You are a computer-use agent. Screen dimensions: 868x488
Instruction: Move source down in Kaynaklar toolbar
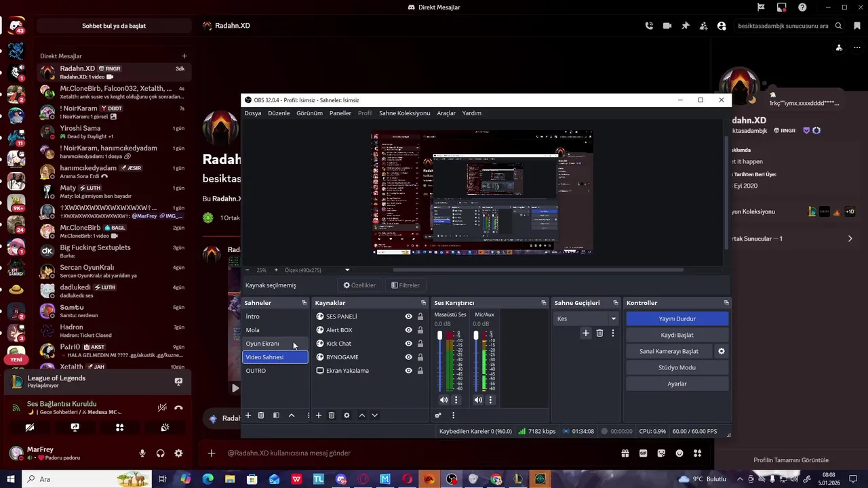pos(374,415)
